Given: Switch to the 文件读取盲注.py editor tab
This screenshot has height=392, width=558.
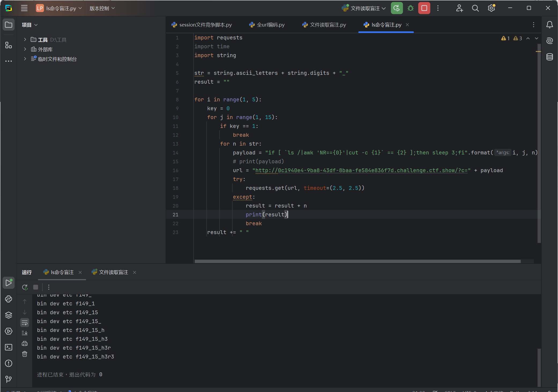Looking at the screenshot, I should (324, 25).
